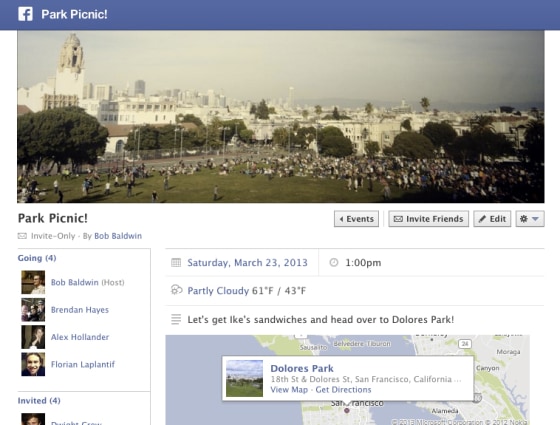Click the San Francisco map marker
560x425 pixels.
[346, 410]
